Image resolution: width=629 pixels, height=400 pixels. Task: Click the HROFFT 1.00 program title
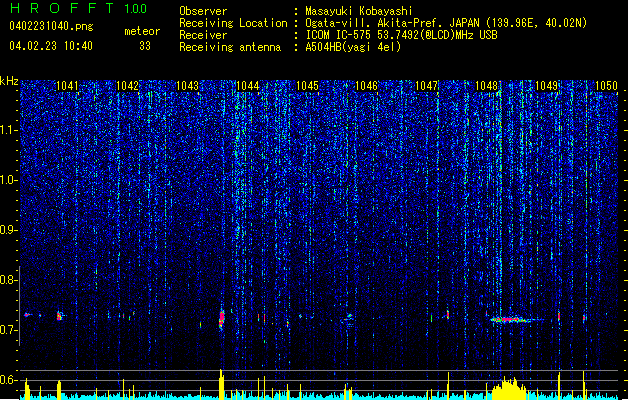click(x=79, y=8)
